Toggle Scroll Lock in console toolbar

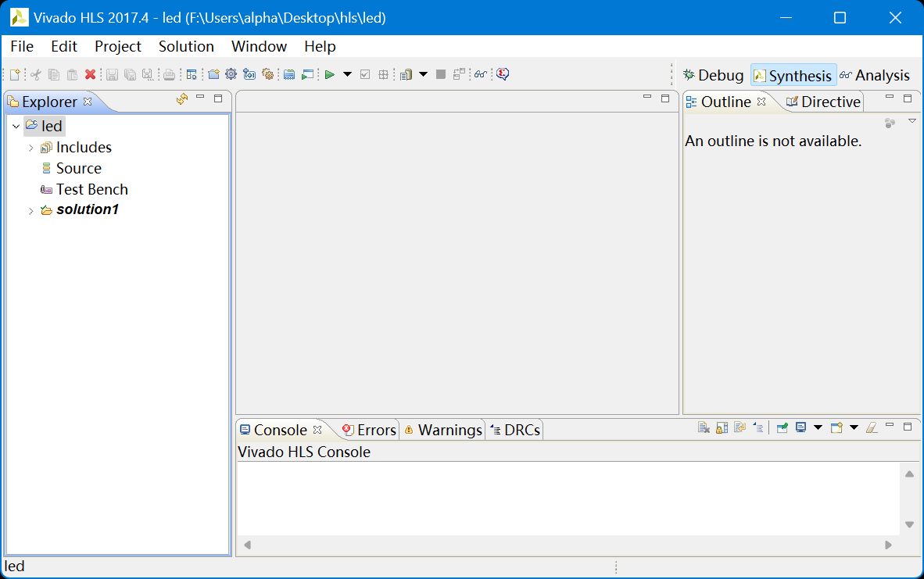(722, 427)
